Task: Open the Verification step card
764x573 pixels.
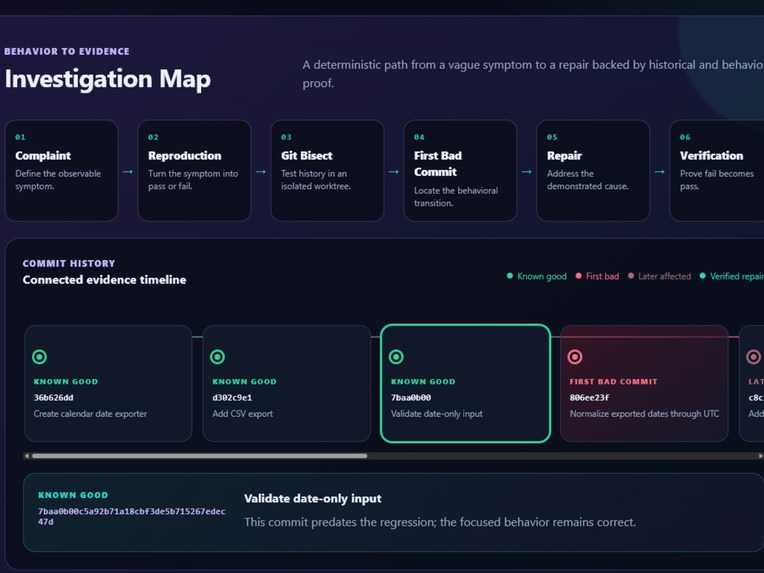Action: pos(717,171)
